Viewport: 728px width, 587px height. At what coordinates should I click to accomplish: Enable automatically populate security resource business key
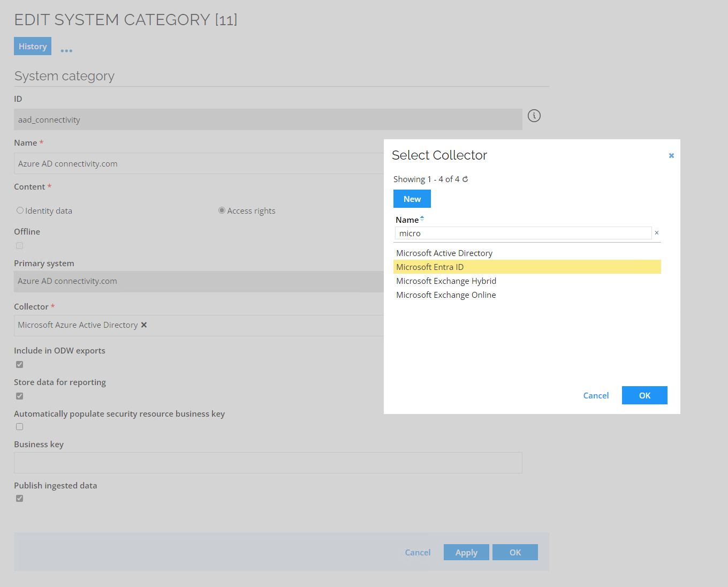[20, 427]
